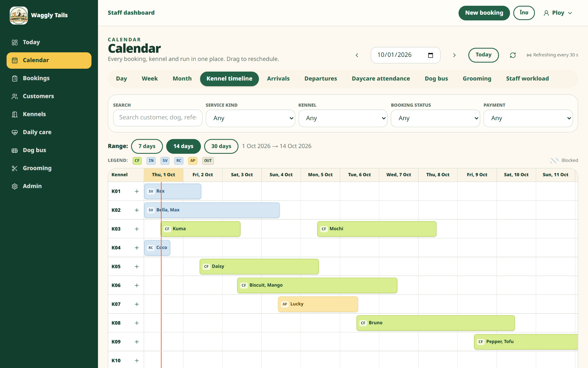Go to next date with right chevron

[454, 55]
